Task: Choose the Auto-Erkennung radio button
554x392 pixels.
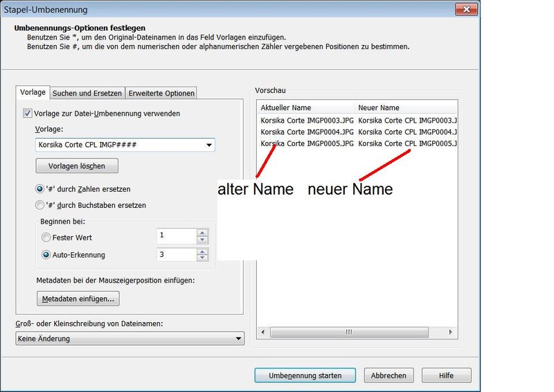Action: point(46,255)
